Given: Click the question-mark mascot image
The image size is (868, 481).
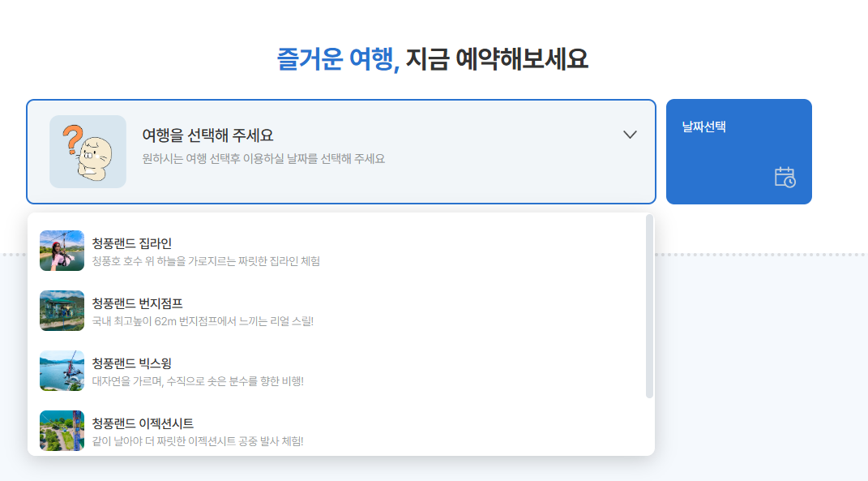Looking at the screenshot, I should pos(88,152).
